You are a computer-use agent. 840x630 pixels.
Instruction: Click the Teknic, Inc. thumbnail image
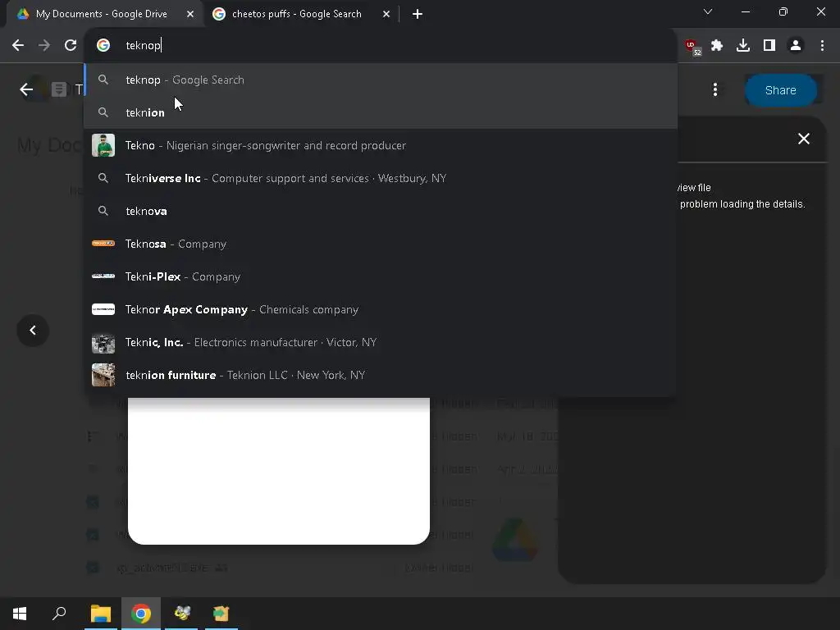tap(103, 342)
